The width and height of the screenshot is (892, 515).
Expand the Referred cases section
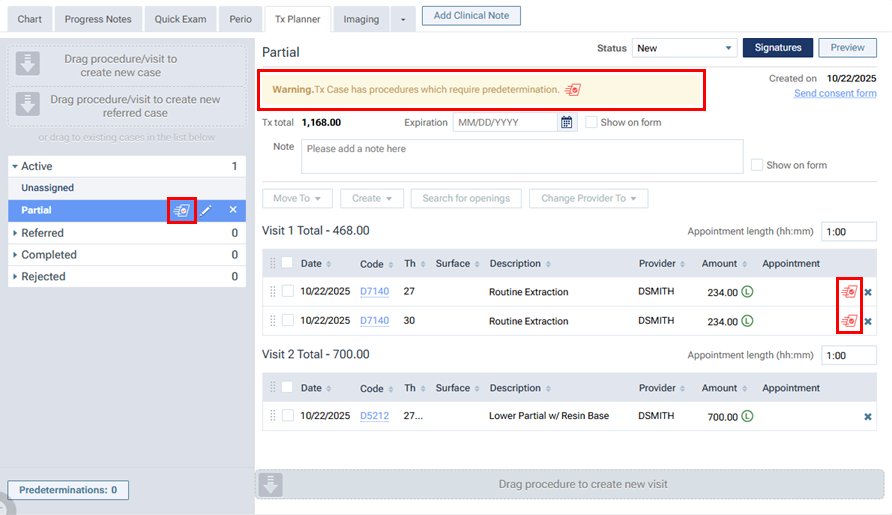pos(15,233)
